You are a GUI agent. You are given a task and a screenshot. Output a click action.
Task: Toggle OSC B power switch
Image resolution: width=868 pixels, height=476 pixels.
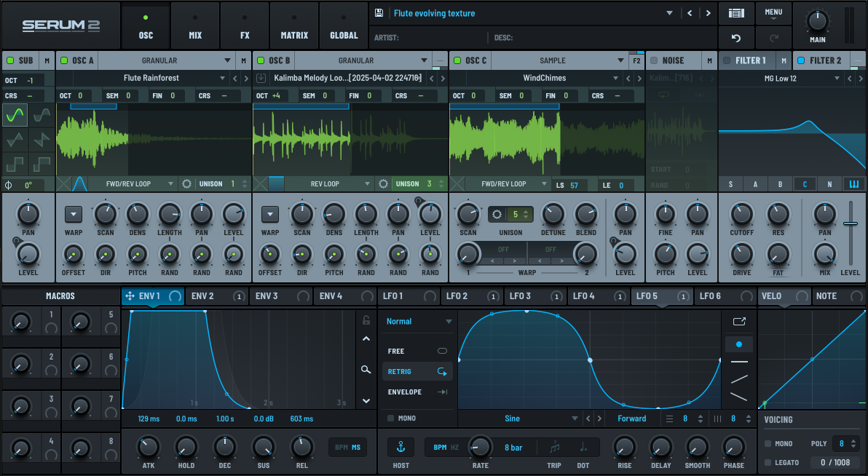tap(261, 60)
